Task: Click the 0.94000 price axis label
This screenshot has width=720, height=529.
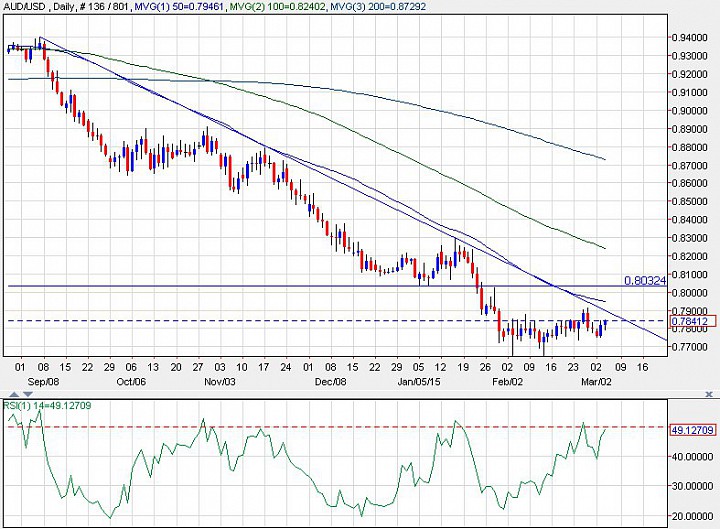Action: pos(689,38)
